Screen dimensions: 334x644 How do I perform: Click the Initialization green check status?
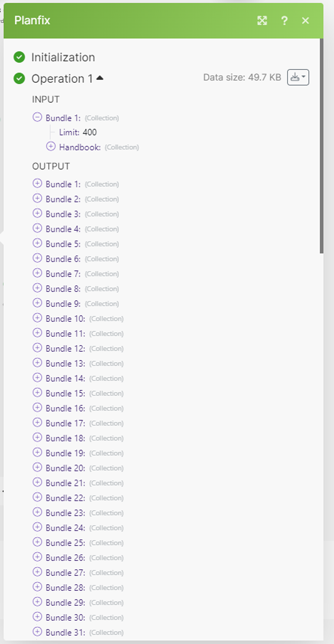tap(19, 57)
